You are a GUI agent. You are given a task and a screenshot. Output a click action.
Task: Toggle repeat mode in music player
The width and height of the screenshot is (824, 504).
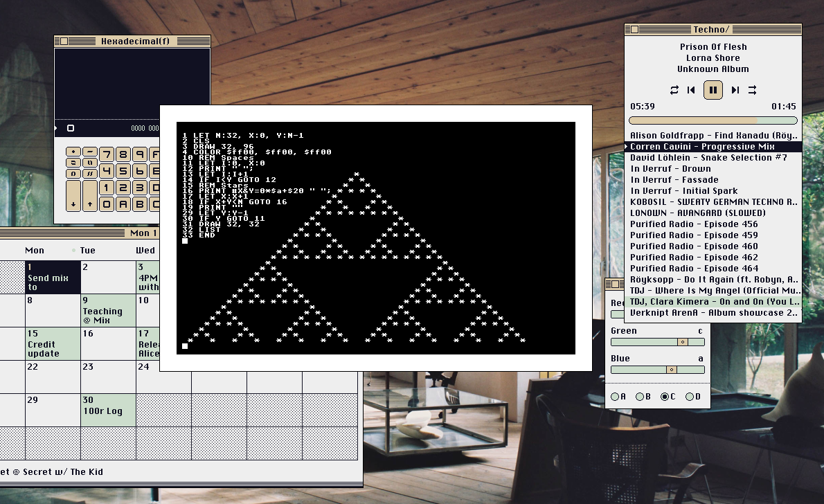(674, 90)
